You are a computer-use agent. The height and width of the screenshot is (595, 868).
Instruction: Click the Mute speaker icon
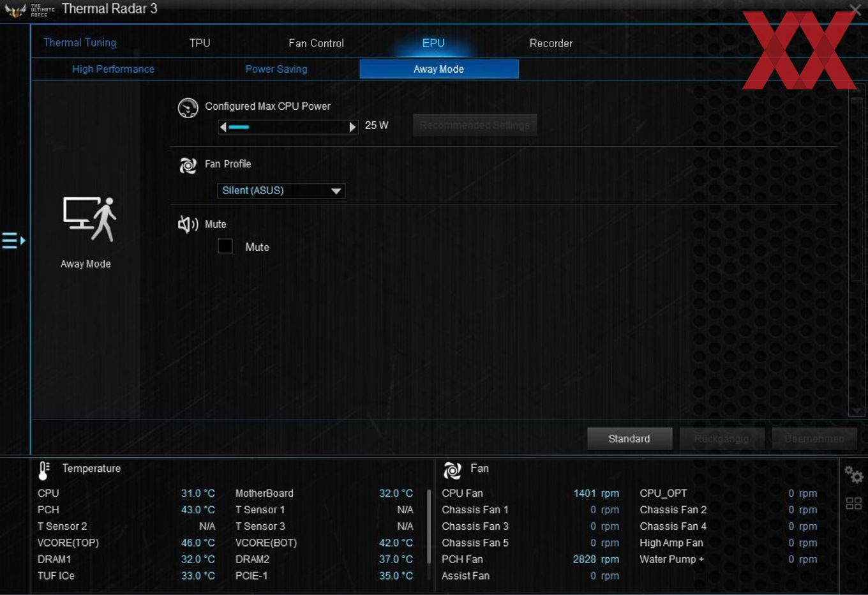pyautogui.click(x=188, y=224)
